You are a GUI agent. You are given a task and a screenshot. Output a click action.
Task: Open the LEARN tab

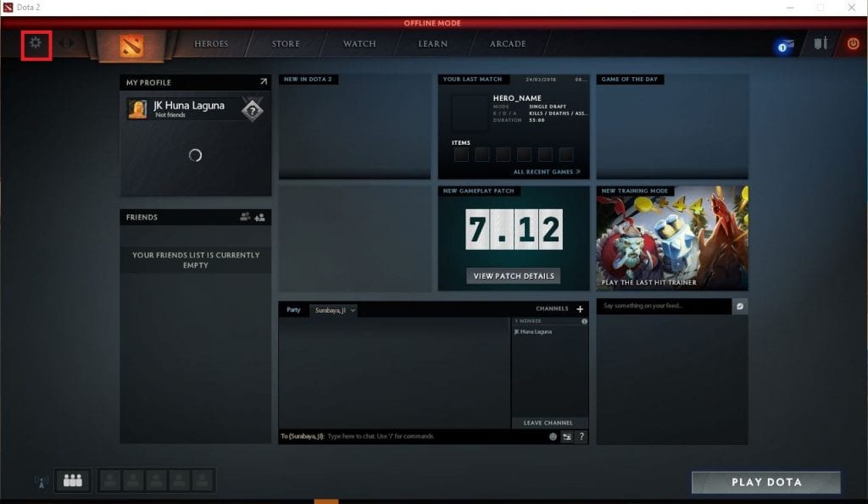433,44
